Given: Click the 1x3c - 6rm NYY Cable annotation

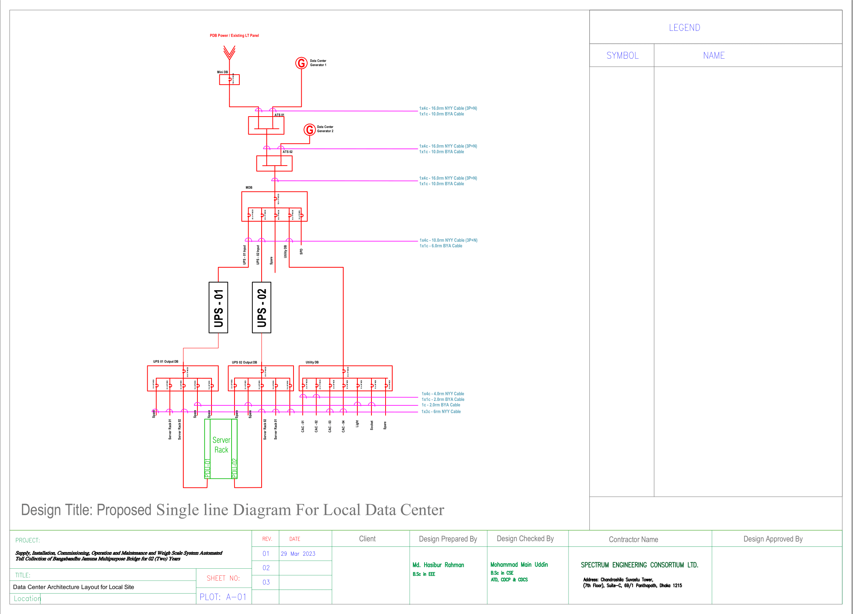Looking at the screenshot, I should [441, 411].
